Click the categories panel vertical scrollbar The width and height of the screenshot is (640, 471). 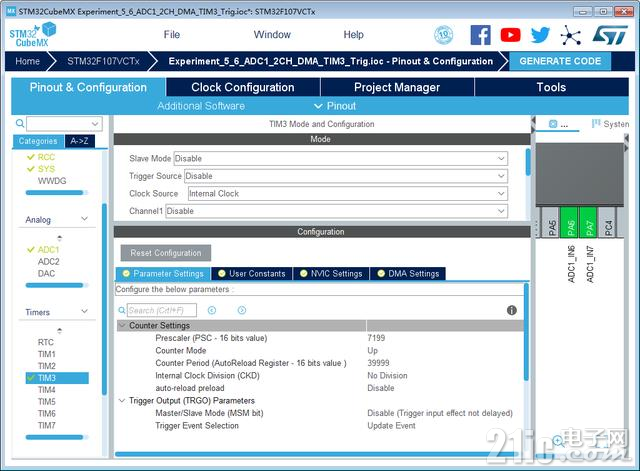point(104,299)
